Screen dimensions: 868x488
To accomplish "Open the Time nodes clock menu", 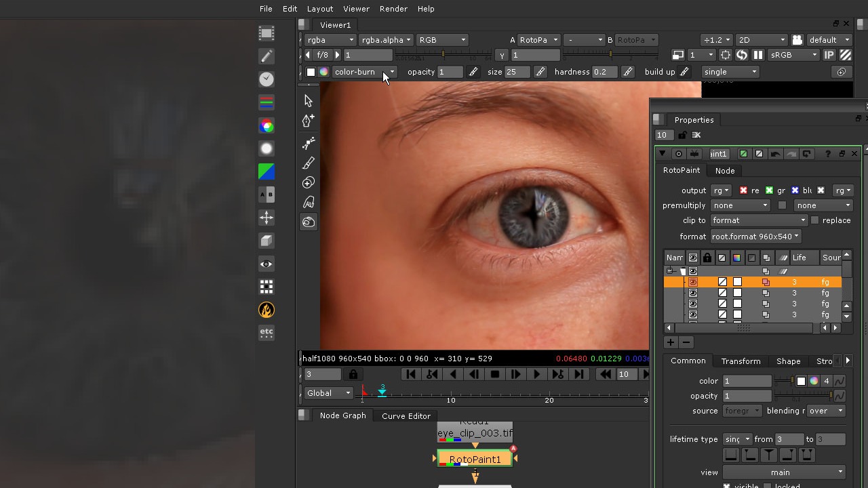I will [267, 79].
